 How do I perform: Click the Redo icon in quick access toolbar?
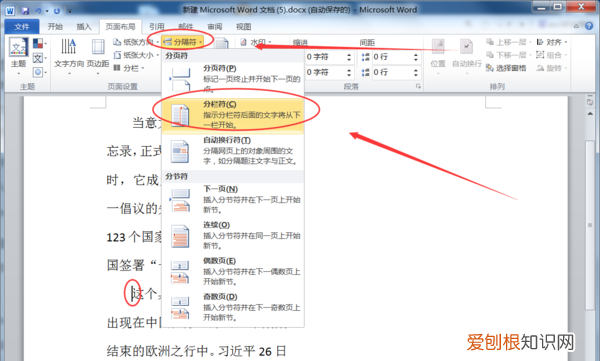(x=57, y=11)
